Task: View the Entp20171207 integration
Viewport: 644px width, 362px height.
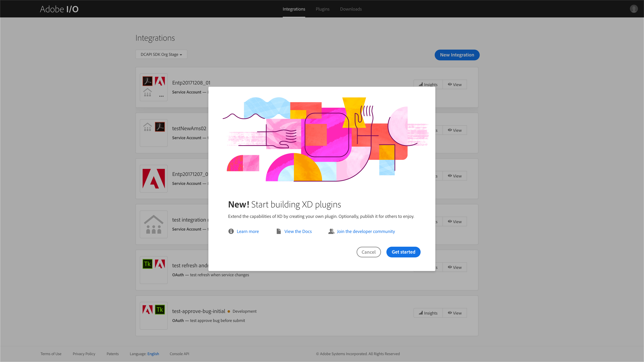Action: pyautogui.click(x=455, y=176)
